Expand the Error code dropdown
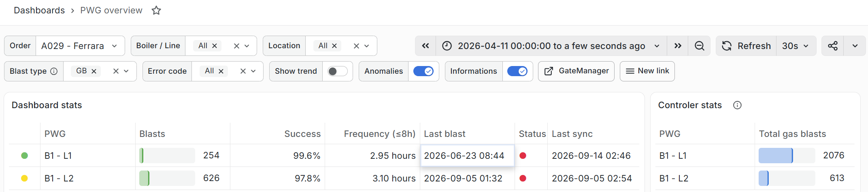Viewport: 868px width, 192px height. pyautogui.click(x=253, y=71)
